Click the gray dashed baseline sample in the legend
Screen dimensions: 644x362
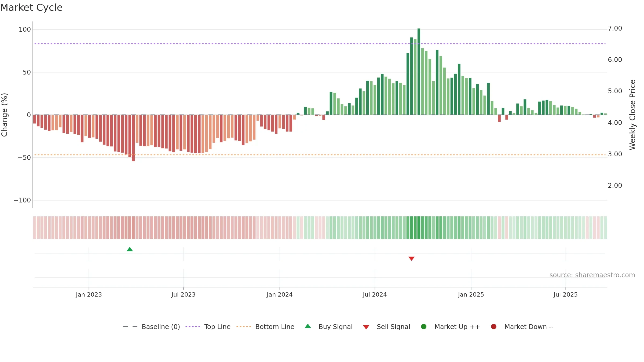click(x=130, y=327)
